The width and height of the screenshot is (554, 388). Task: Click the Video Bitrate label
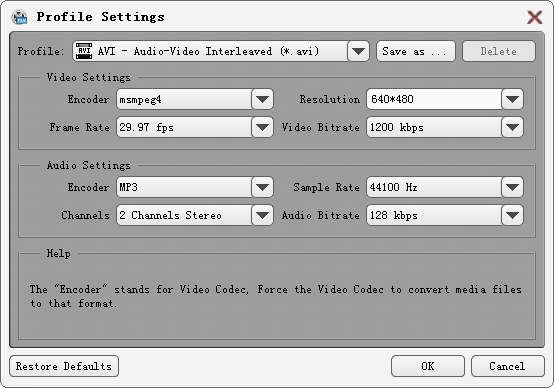tap(320, 127)
